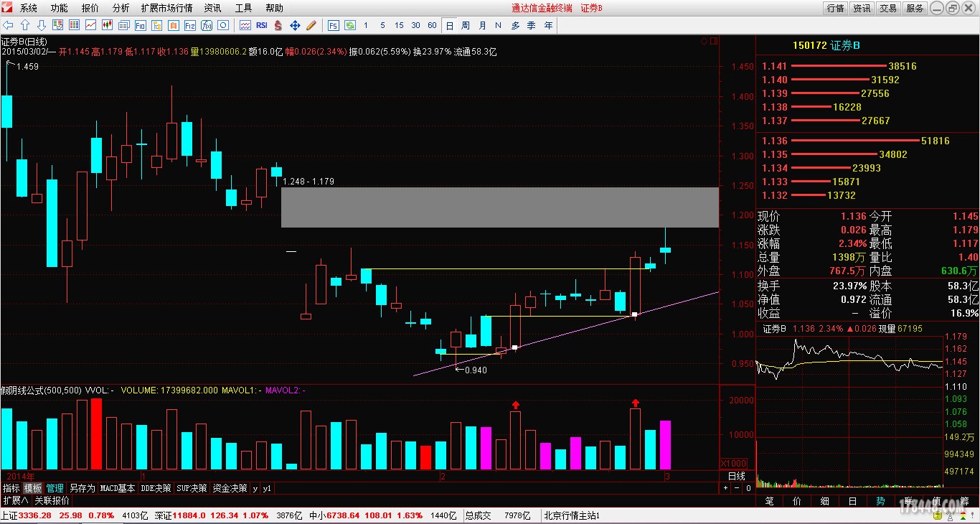The width and height of the screenshot is (980, 524).
Task: Switch to 5-minute period
Action: [382, 25]
